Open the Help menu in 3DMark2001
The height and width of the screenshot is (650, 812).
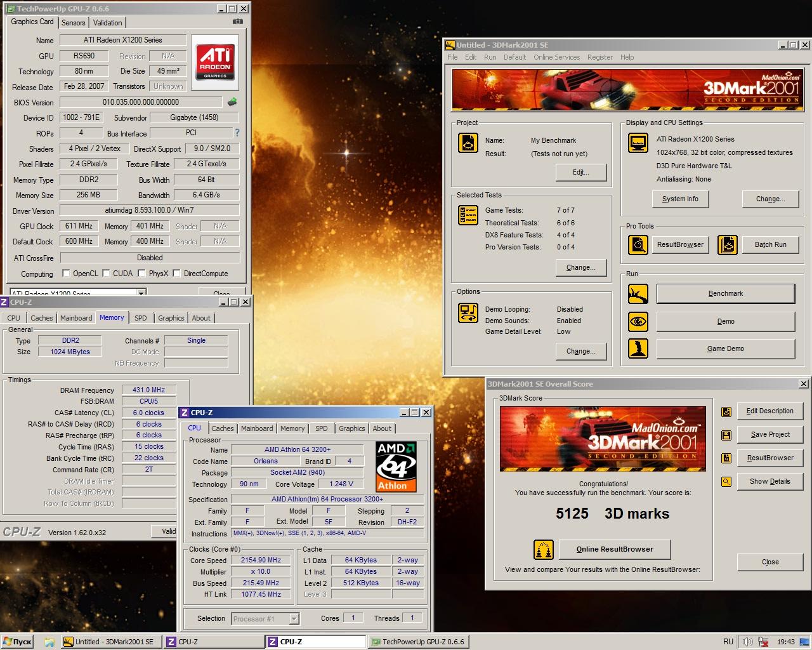coord(627,57)
